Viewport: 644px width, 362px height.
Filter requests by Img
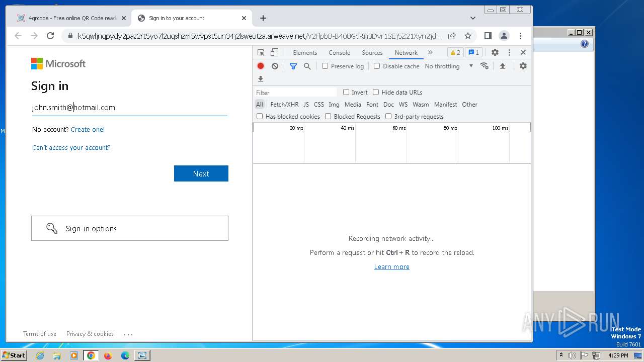[x=334, y=105]
